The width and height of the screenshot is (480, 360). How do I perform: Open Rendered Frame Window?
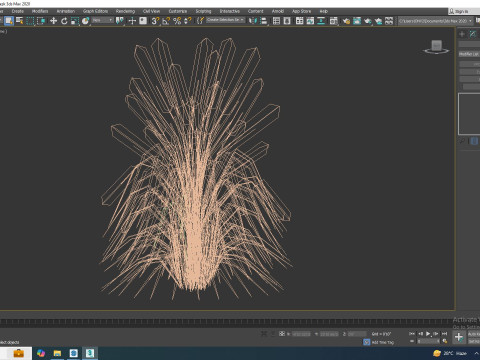tap(357, 21)
